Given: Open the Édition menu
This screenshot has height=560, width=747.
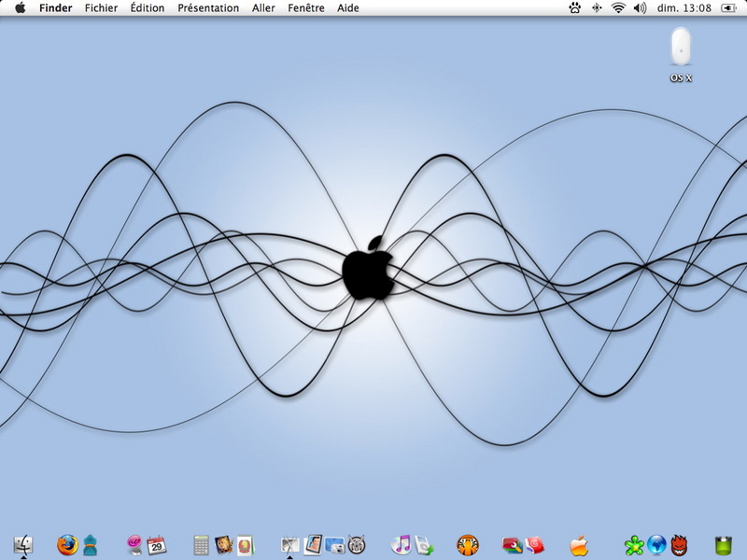Looking at the screenshot, I should pyautogui.click(x=148, y=8).
